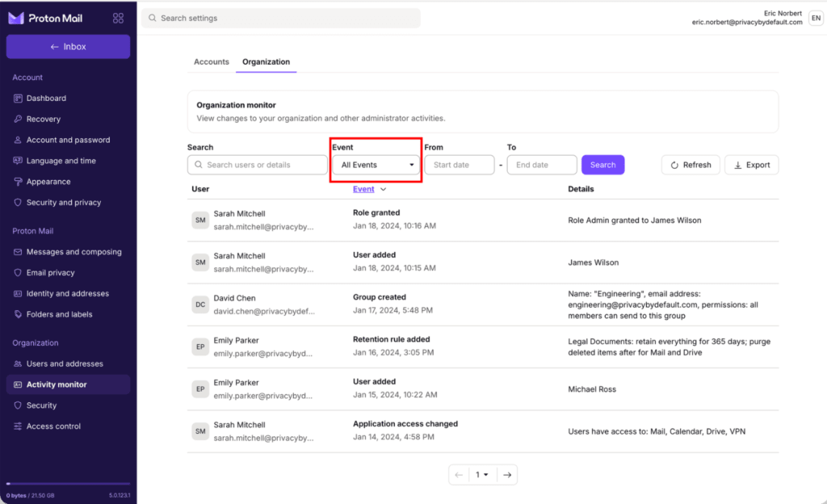Click the End date field

tap(542, 165)
